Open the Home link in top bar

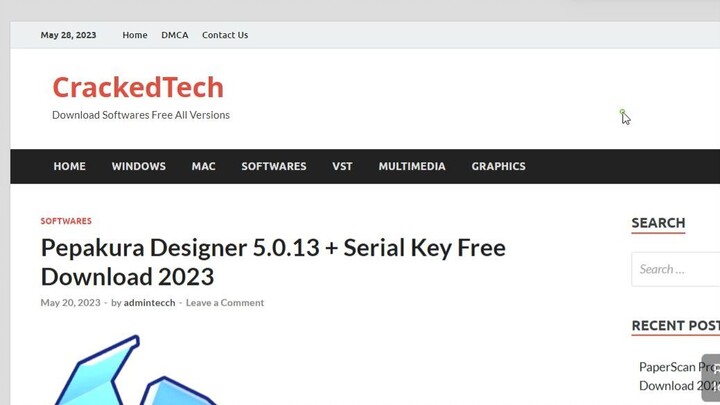pyautogui.click(x=135, y=35)
